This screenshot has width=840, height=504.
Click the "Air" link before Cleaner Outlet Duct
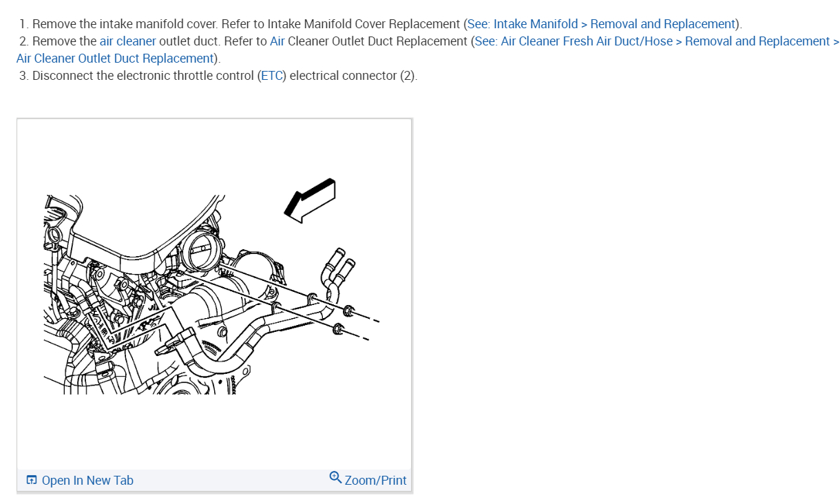pos(277,41)
